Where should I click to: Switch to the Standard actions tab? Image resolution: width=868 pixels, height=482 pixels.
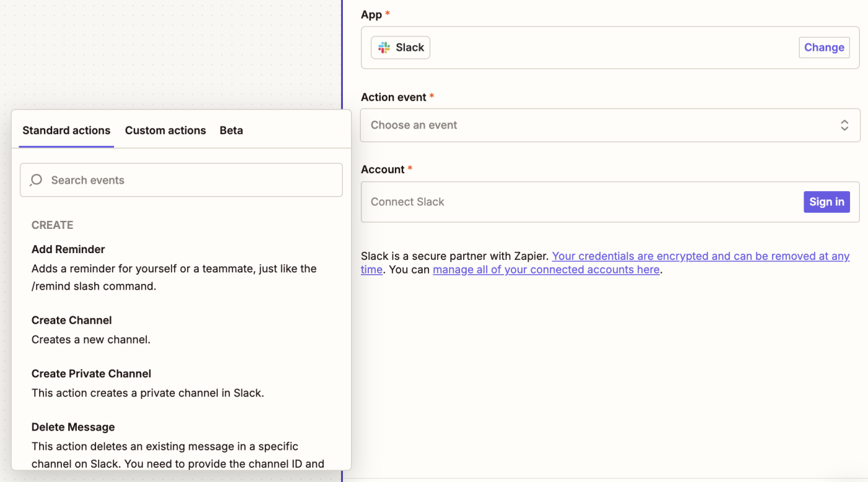[66, 130]
